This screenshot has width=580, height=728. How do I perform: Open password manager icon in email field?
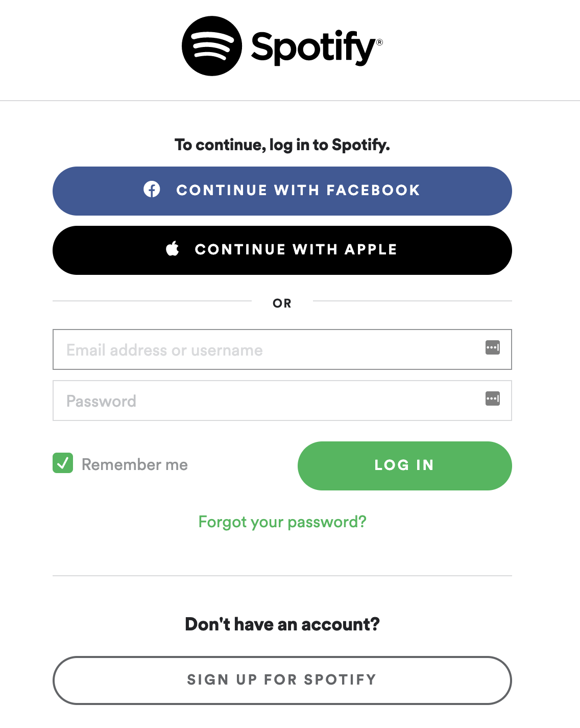pos(492,348)
